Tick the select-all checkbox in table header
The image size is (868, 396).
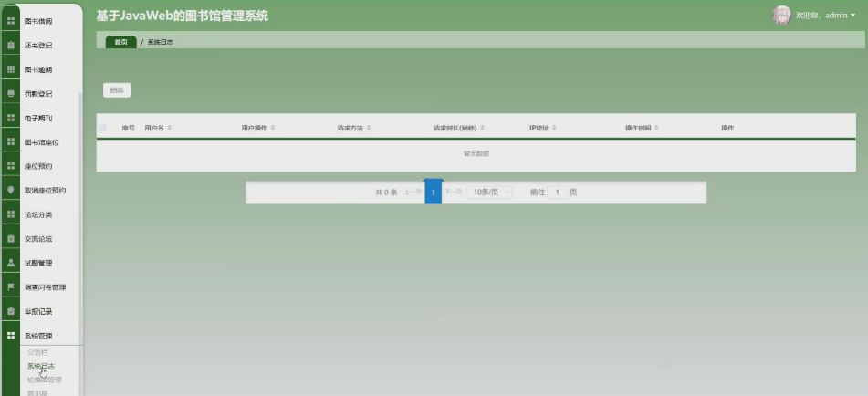102,128
